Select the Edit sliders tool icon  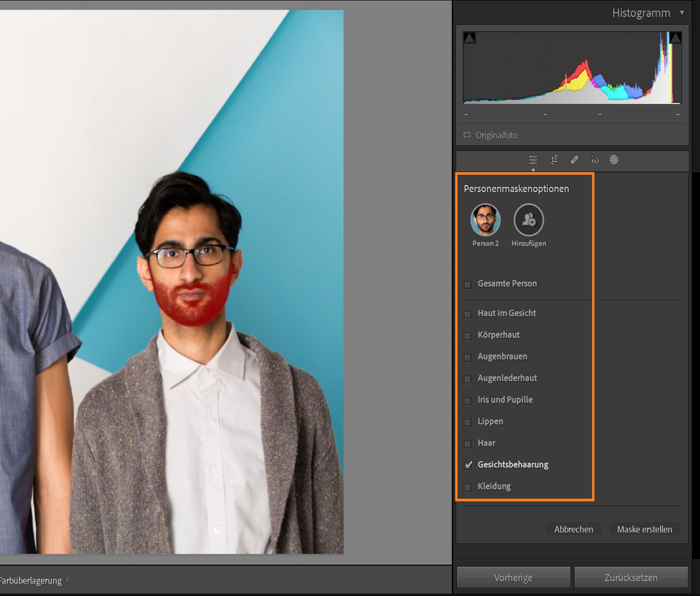[x=533, y=160]
